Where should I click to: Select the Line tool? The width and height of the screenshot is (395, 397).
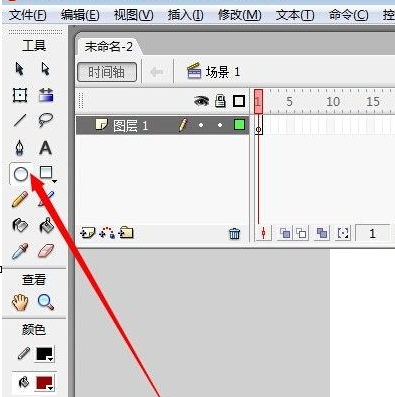[x=20, y=121]
